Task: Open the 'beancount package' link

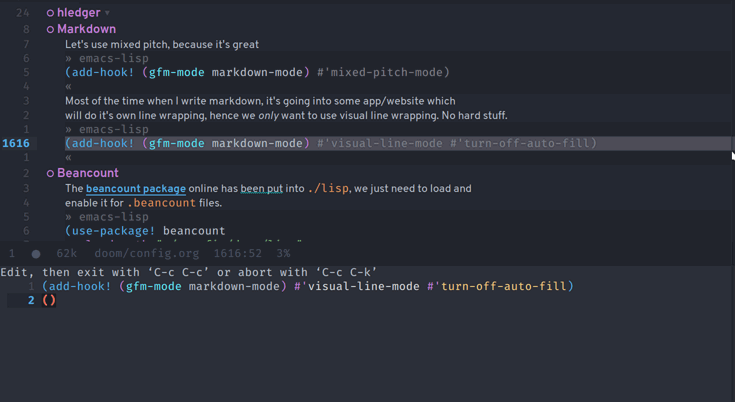Action: (136, 188)
